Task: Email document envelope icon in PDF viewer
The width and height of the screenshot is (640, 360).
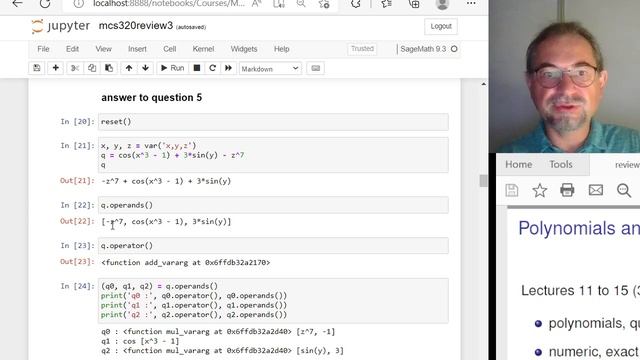Action: pyautogui.click(x=596, y=190)
